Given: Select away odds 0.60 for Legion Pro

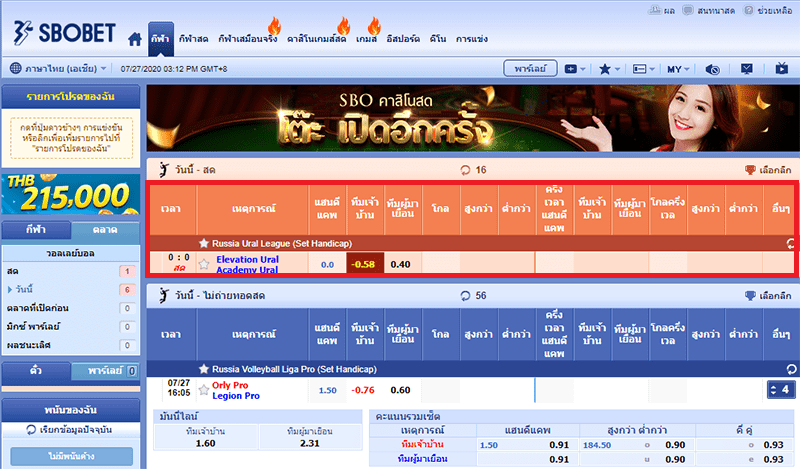Looking at the screenshot, I should [x=401, y=390].
